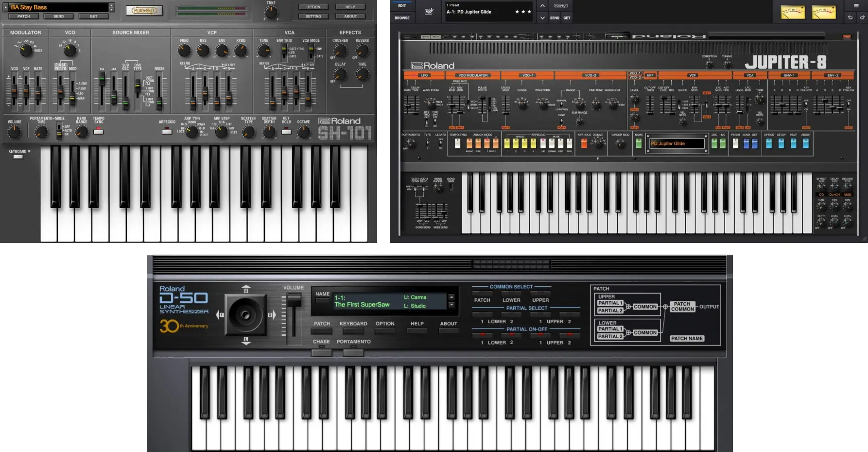Viewport: 868px width, 452px height.
Task: Click the D-50 joystick down arrow L
Action: pyautogui.click(x=246, y=341)
